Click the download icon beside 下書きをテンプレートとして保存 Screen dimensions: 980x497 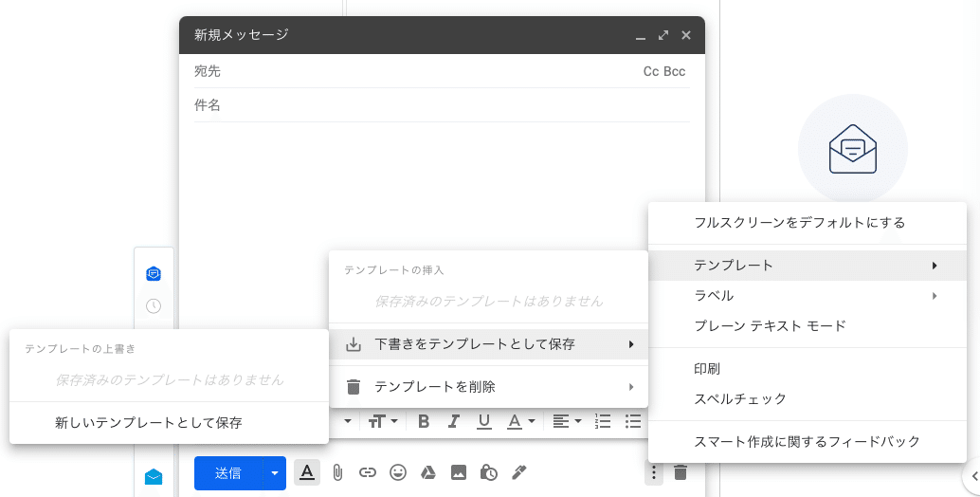tap(354, 344)
